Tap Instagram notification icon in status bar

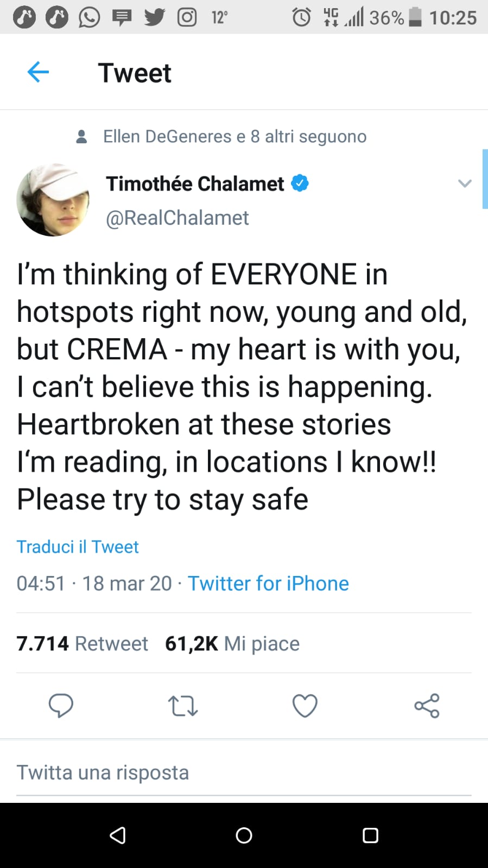click(187, 17)
